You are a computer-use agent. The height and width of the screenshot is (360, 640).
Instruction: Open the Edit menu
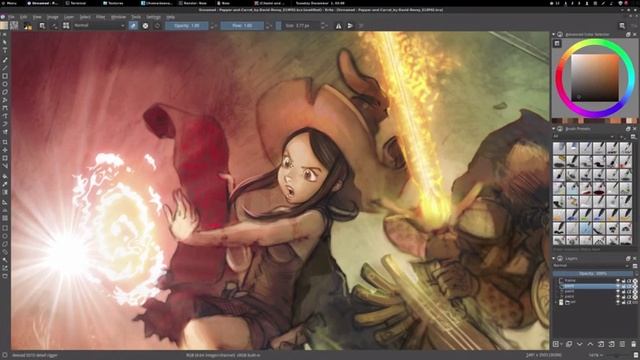[x=24, y=17]
